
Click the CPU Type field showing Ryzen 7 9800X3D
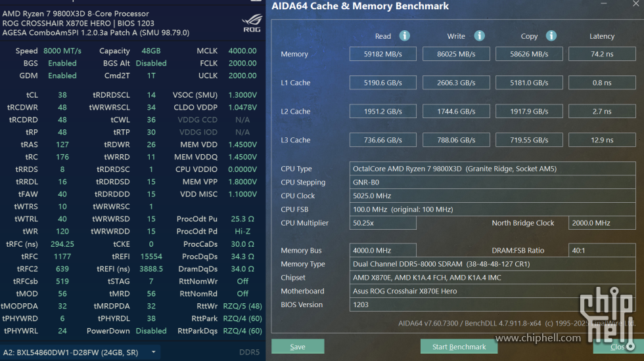coord(492,169)
